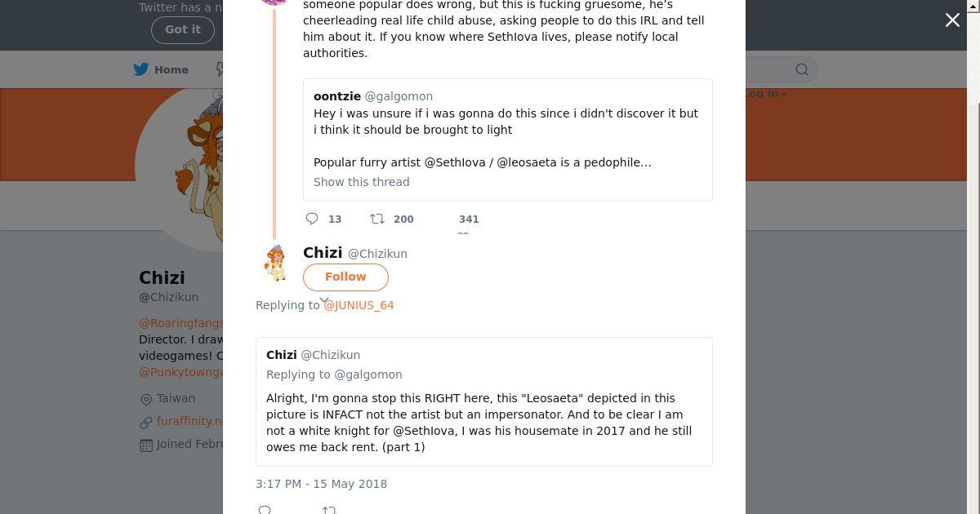Follow Chizi with the Follow button

pyautogui.click(x=345, y=277)
